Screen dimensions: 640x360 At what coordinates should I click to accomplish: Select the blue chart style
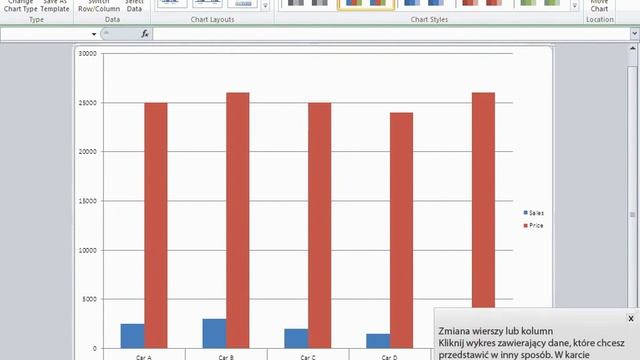[424, 3]
